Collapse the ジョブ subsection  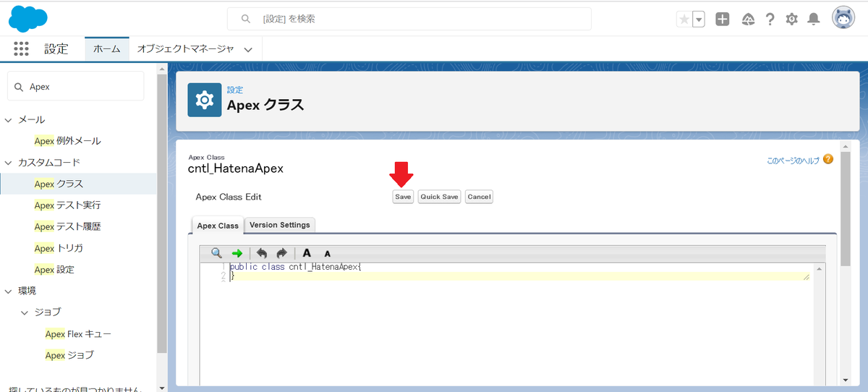[x=25, y=312]
